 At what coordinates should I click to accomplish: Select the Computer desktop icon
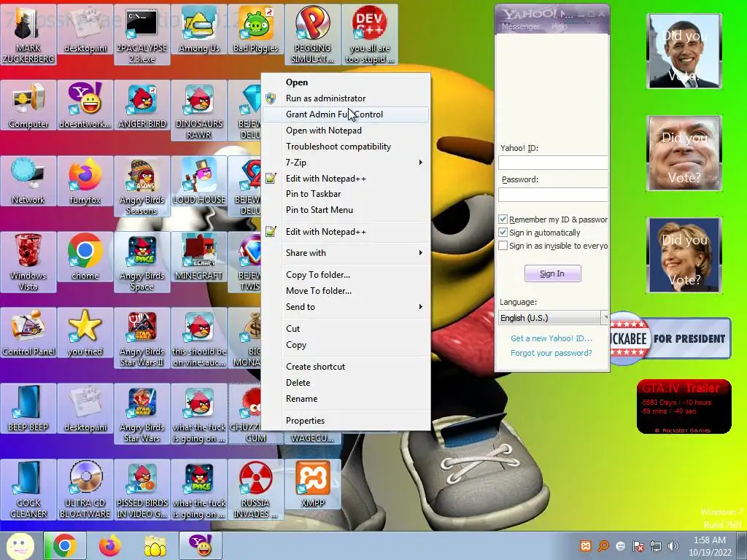coord(28,106)
